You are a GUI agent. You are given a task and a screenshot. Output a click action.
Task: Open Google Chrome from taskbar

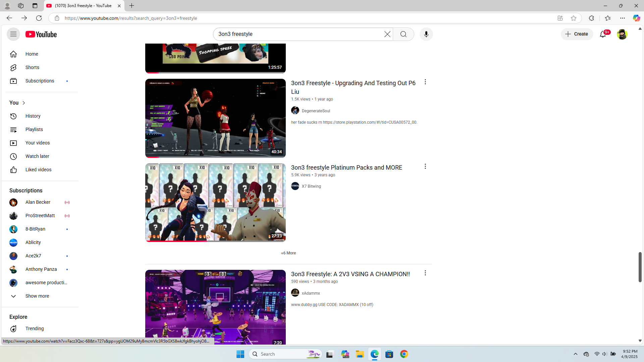click(x=404, y=354)
